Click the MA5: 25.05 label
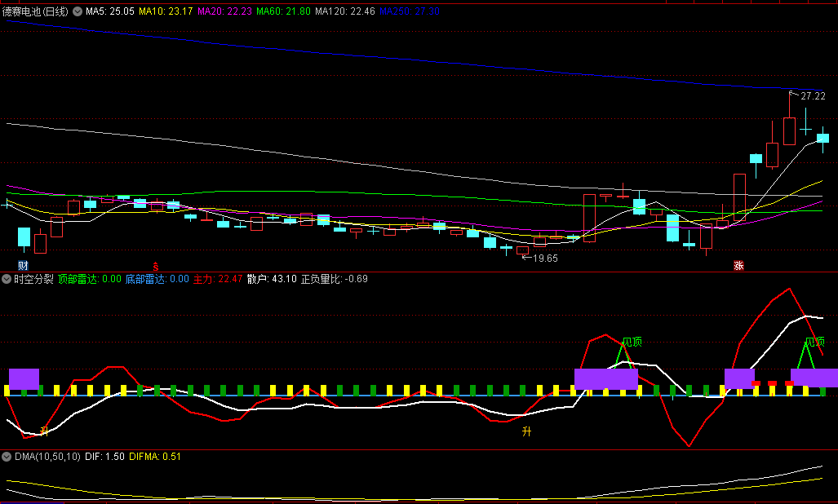Screen dimensions: 838x504 (x=110, y=11)
